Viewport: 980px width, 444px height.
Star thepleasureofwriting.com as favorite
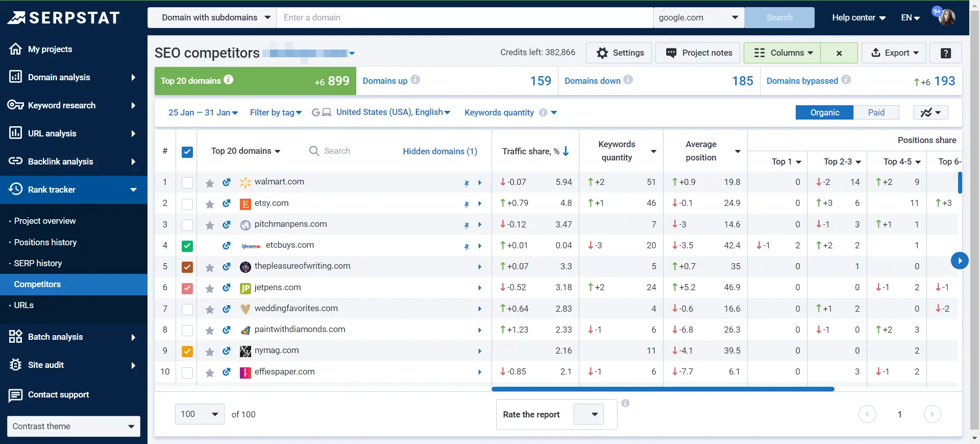pyautogui.click(x=209, y=267)
